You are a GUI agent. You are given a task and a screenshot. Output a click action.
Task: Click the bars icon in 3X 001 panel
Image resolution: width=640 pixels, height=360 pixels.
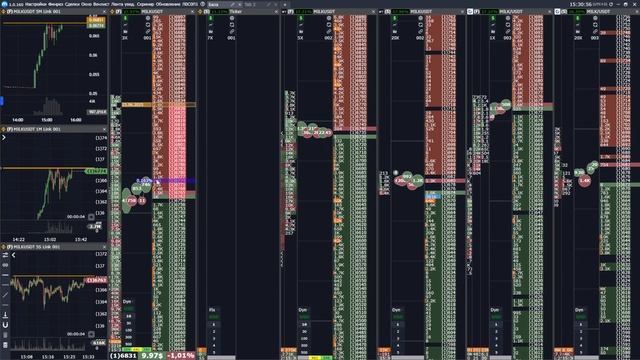click(126, 31)
